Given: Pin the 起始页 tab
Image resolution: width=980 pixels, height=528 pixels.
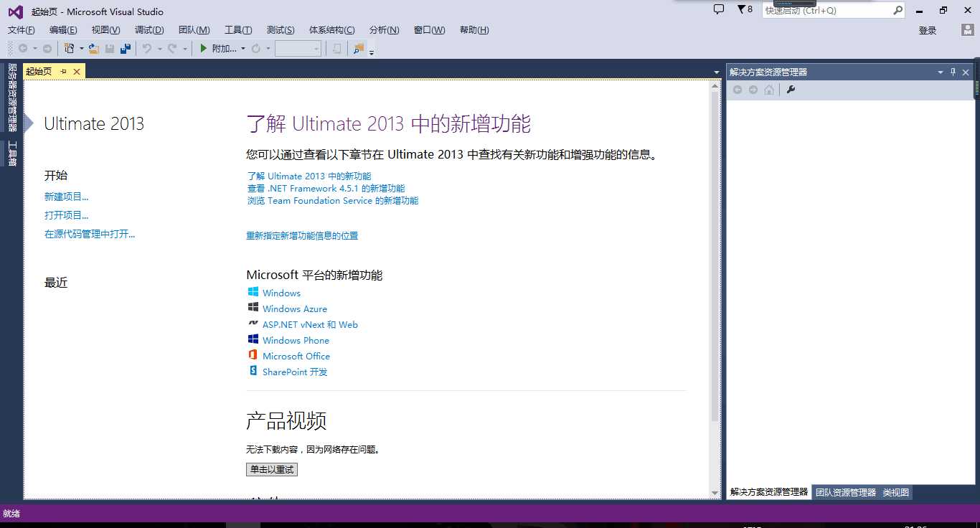Looking at the screenshot, I should [x=64, y=71].
